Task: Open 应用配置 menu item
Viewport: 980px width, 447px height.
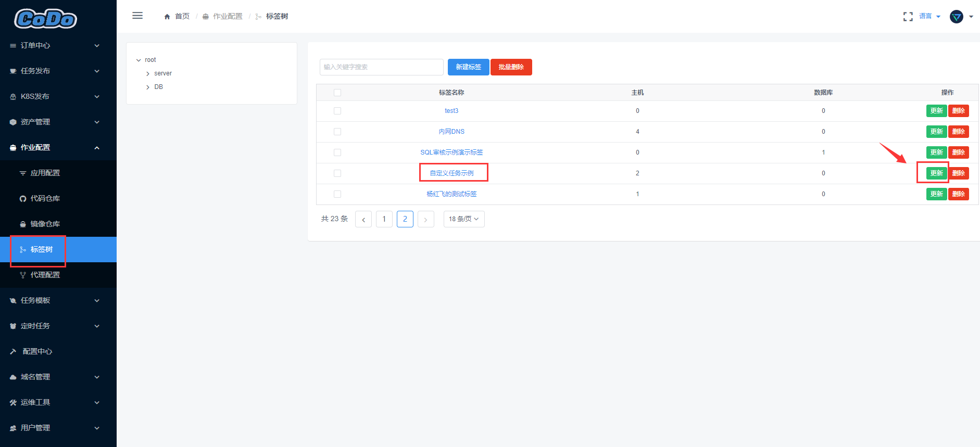Action: pyautogui.click(x=58, y=173)
